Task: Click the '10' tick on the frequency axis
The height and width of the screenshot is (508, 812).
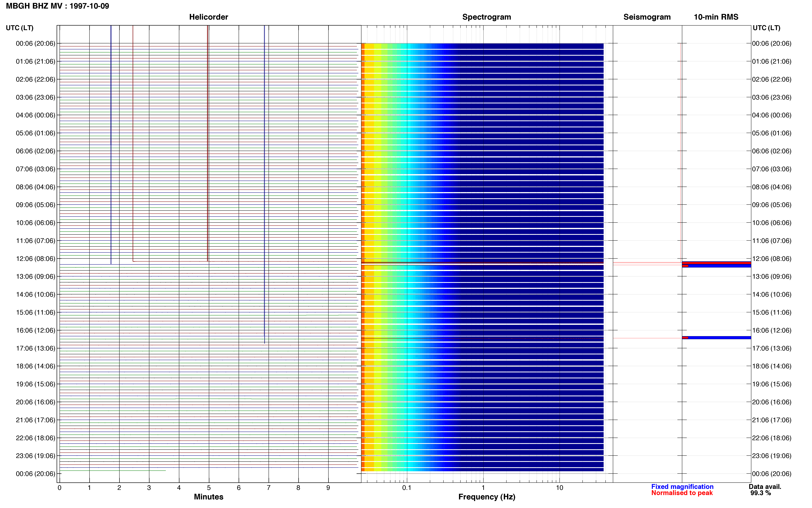Action: pyautogui.click(x=559, y=487)
